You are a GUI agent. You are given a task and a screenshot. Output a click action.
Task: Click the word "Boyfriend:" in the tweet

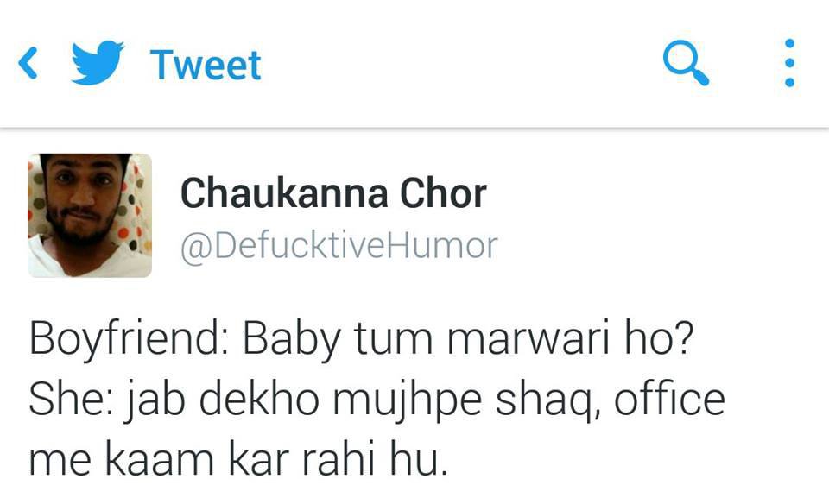(129, 340)
